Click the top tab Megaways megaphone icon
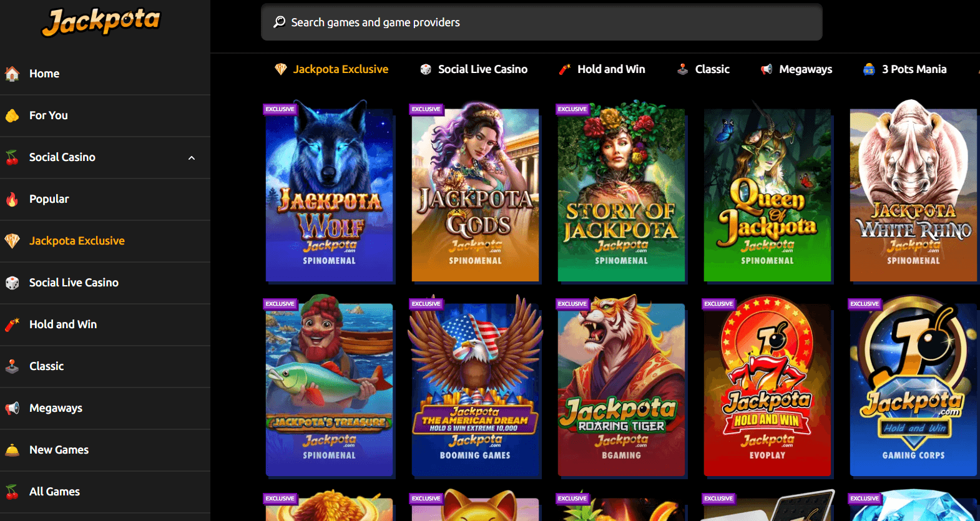Screen dimensions: 980x521 tap(767, 69)
